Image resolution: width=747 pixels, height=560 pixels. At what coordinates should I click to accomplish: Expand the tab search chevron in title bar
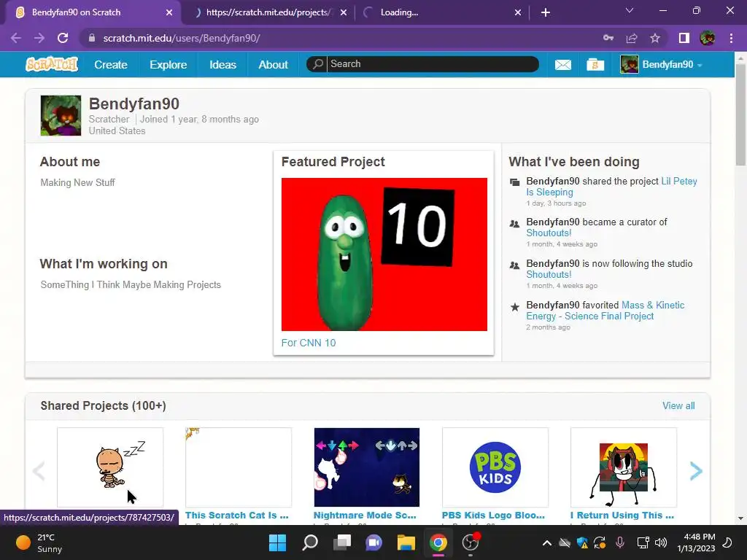pos(630,10)
